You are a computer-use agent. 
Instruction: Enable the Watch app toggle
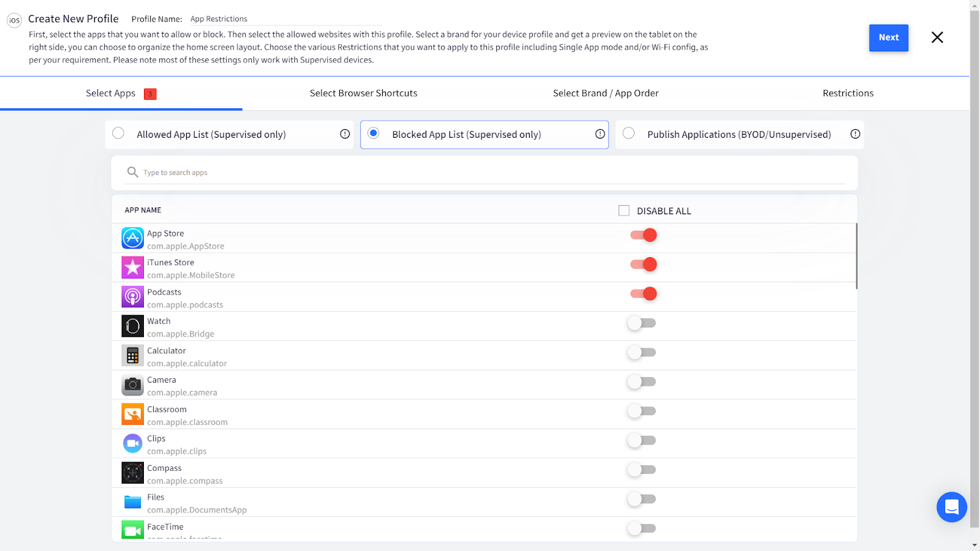click(x=641, y=323)
